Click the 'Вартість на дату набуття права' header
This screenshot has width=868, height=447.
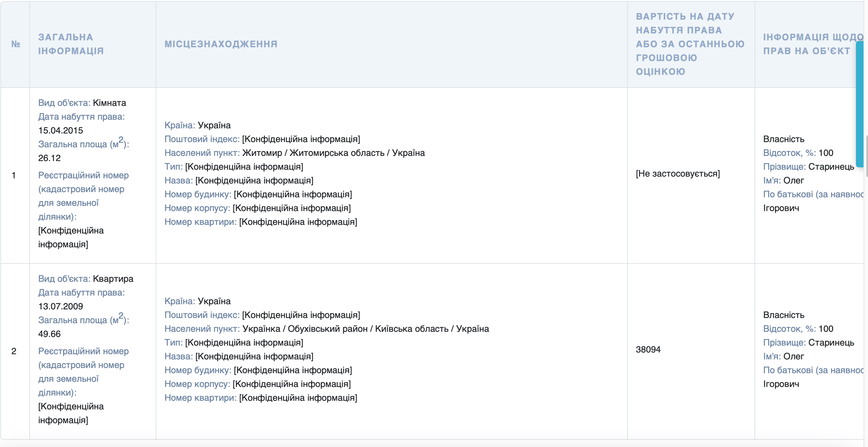690,44
